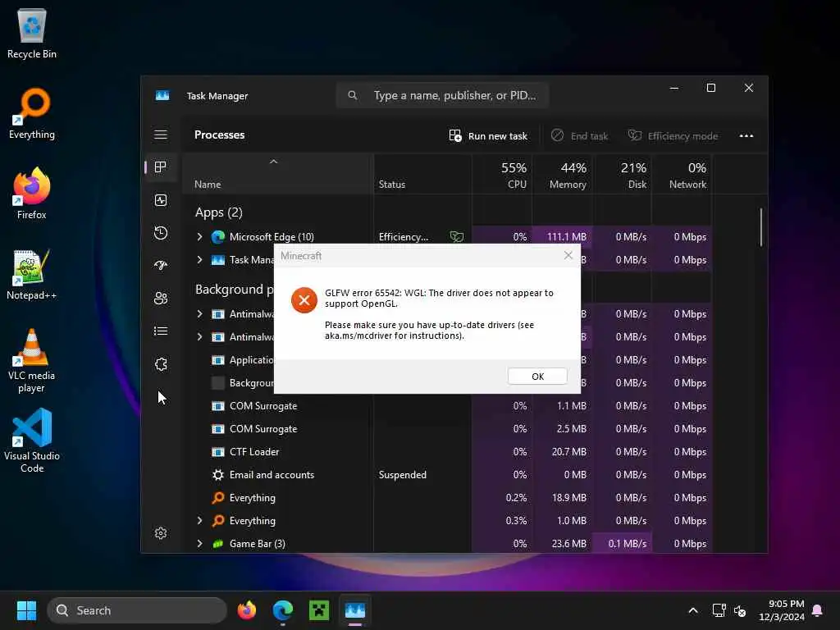Expand the Everything row with 0.3% CPU
Viewport: 840px width, 630px height.
coord(200,521)
